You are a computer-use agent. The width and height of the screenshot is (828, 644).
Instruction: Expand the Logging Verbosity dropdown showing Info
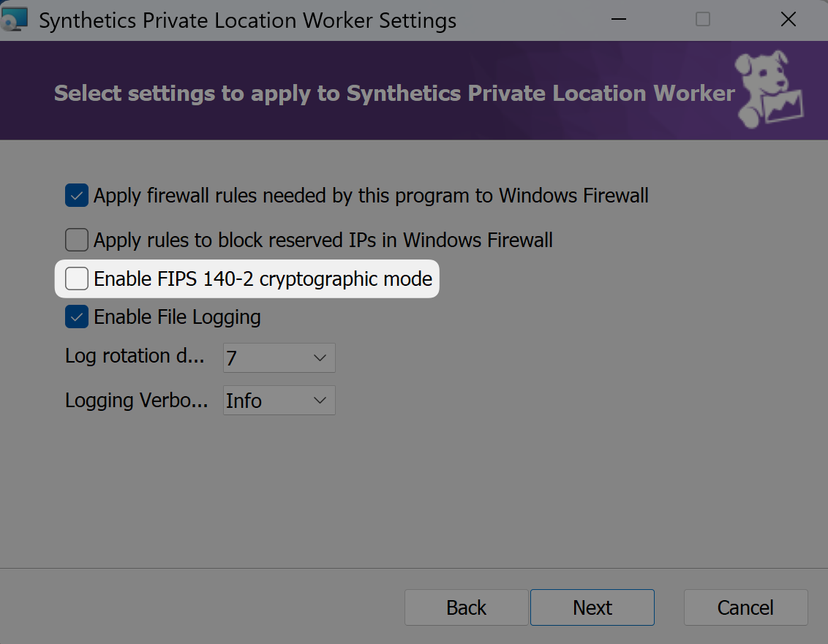coord(319,401)
